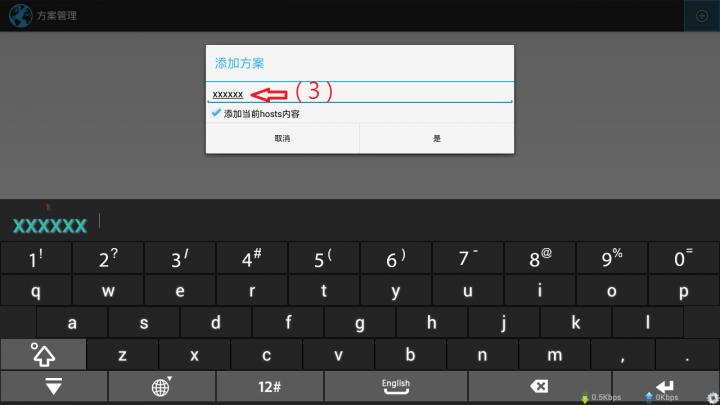Click the xxxxxx scheme name input field

pos(360,94)
